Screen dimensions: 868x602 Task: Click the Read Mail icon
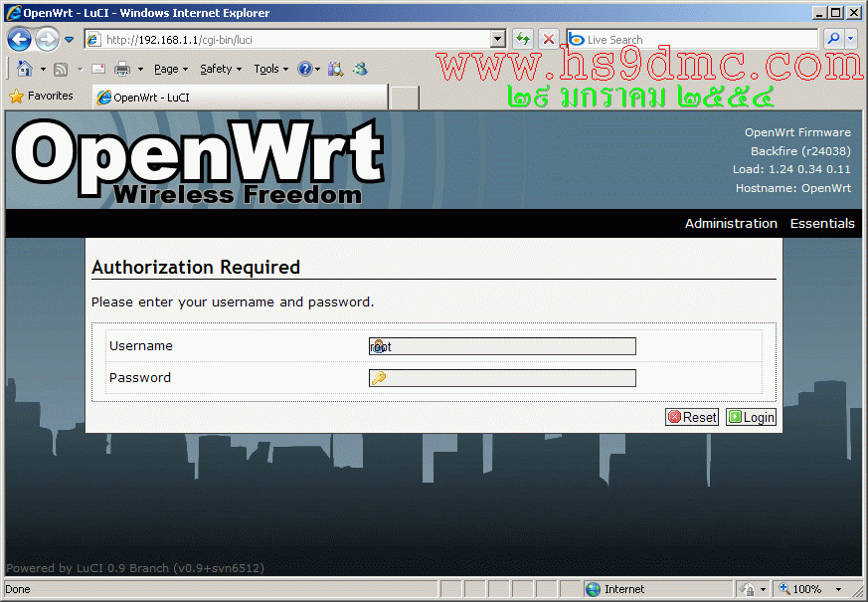(x=98, y=69)
